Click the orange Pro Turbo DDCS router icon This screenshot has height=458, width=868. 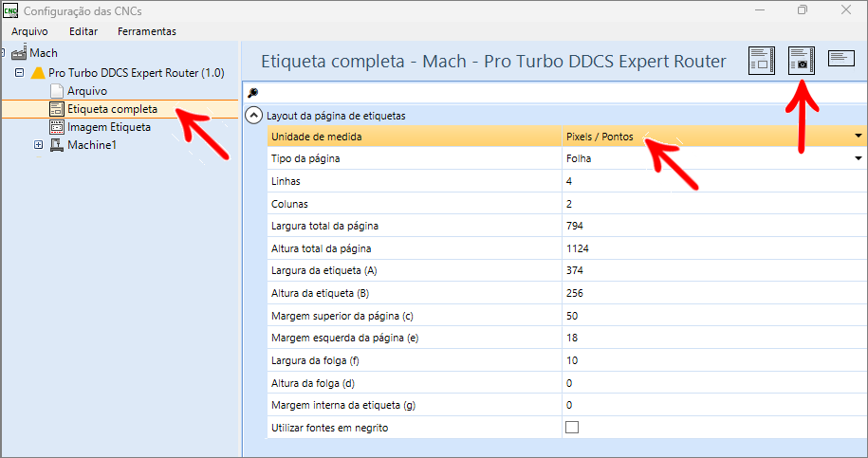coord(38,72)
